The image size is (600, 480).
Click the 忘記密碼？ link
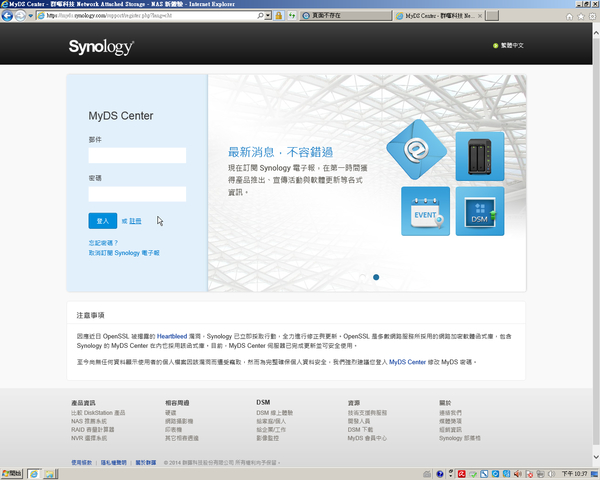pos(103,243)
